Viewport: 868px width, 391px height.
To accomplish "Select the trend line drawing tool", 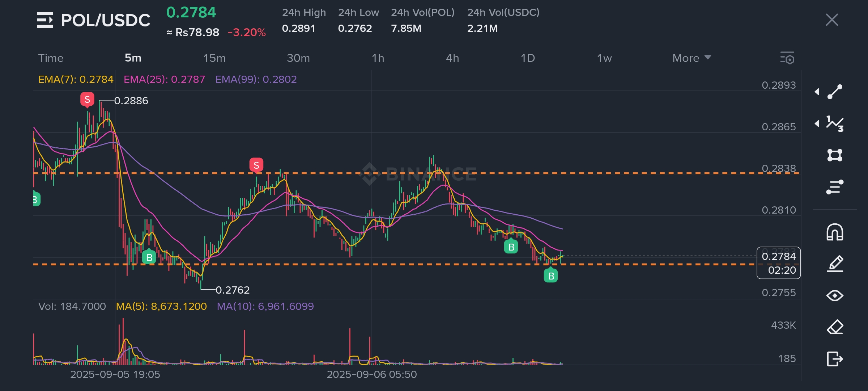I will (x=835, y=92).
